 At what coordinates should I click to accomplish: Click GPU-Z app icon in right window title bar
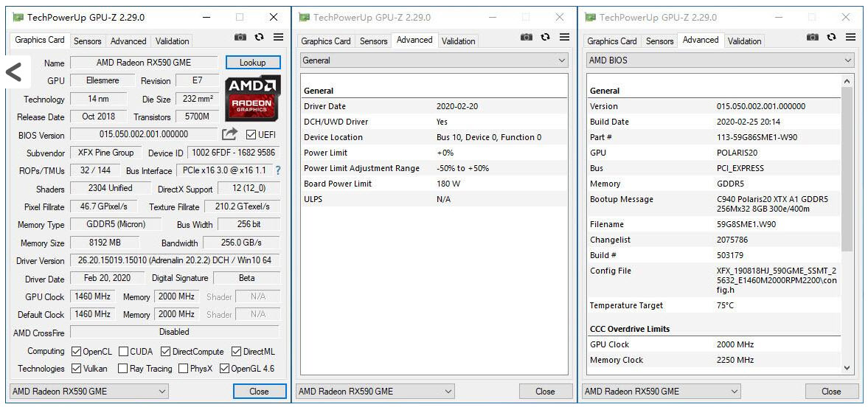pos(591,17)
